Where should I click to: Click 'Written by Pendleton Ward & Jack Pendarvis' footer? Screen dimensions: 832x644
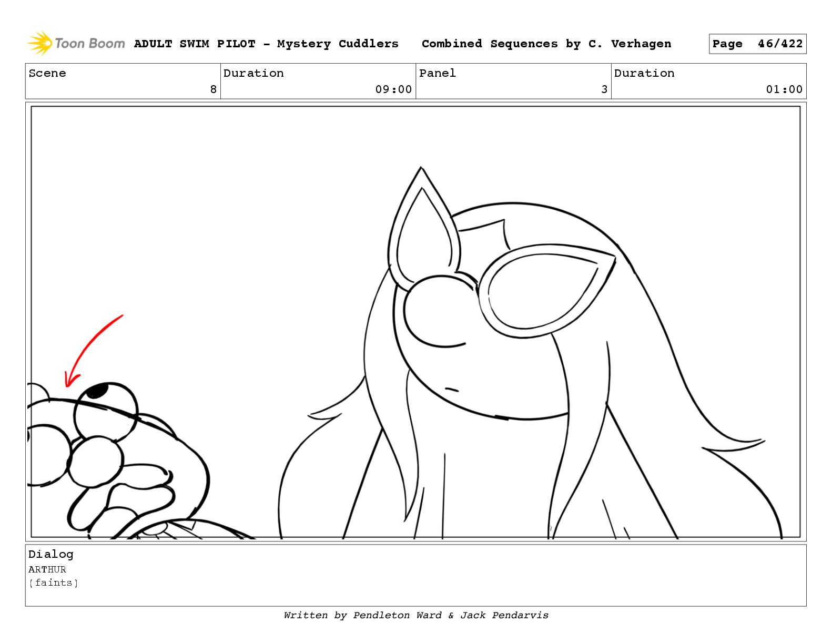coord(416,615)
